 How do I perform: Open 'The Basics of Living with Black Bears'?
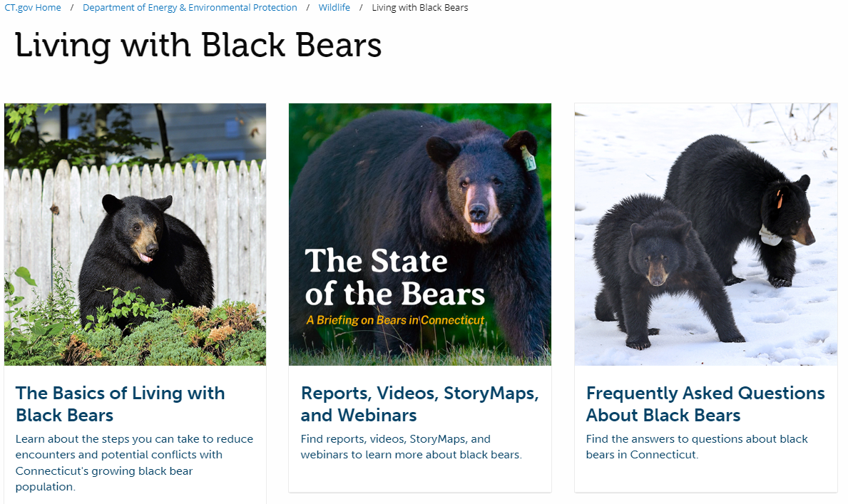pyautogui.click(x=120, y=403)
